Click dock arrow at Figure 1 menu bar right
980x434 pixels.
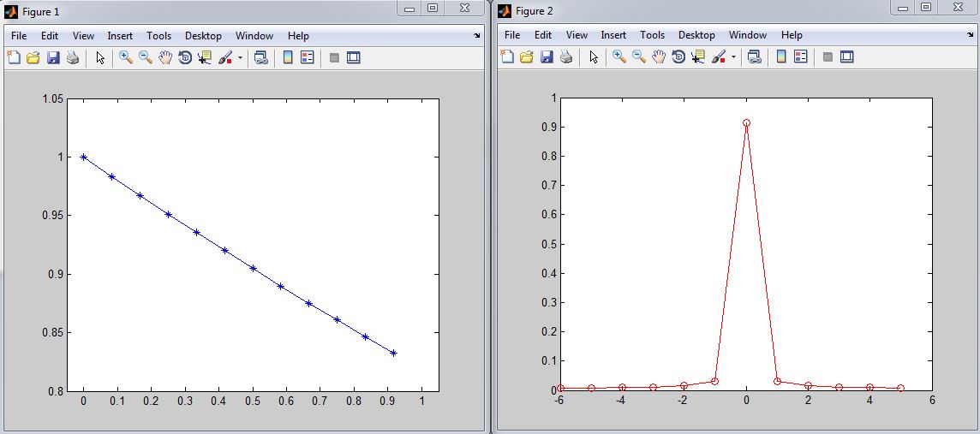tap(477, 36)
